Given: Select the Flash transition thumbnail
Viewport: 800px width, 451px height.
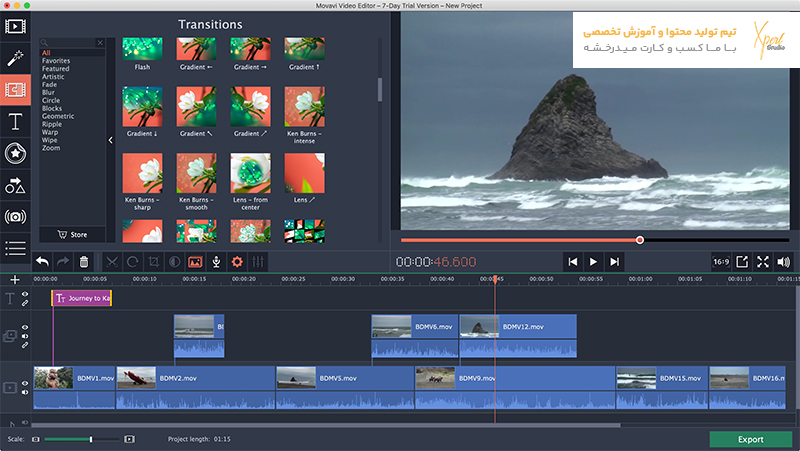Looking at the screenshot, I should (142, 49).
